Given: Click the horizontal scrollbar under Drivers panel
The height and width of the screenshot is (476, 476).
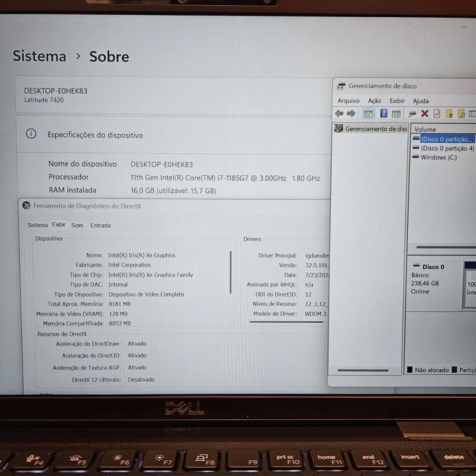Looking at the screenshot, I should pos(286,322).
